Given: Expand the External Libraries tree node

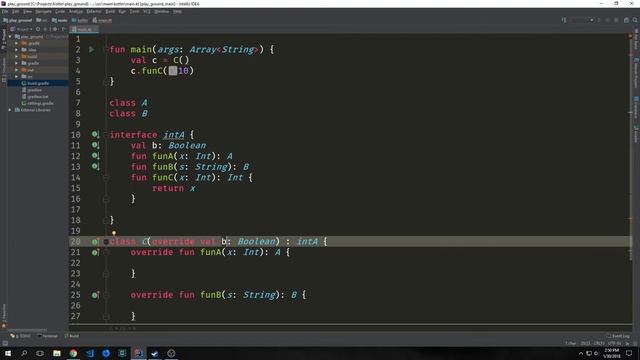Looking at the screenshot, I should 10,110.
